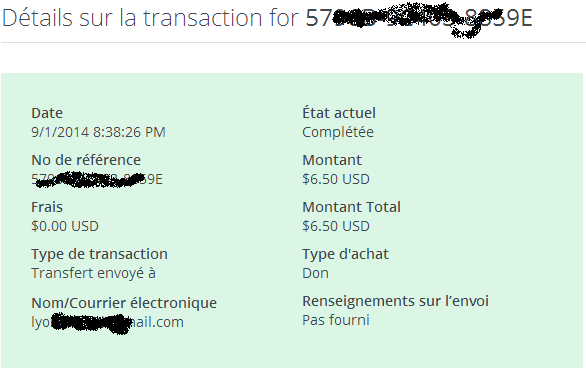Click the $6.50 USD value under Montant
This screenshot has height=368, width=586.
click(336, 179)
